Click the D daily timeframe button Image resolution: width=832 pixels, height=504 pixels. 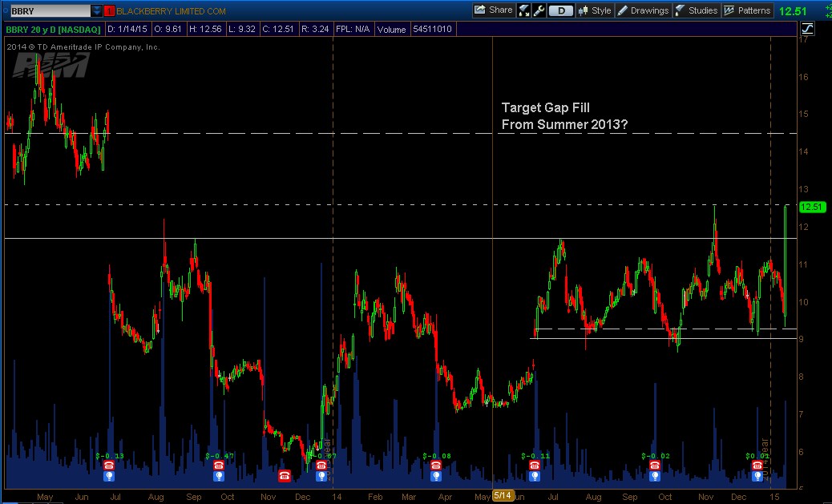(561, 10)
